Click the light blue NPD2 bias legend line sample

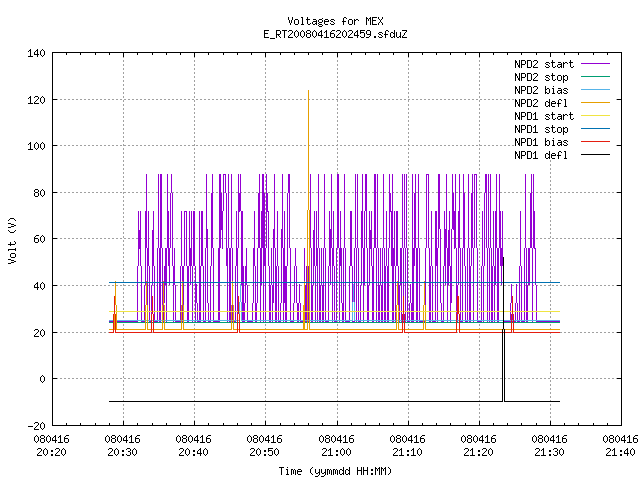point(595,90)
